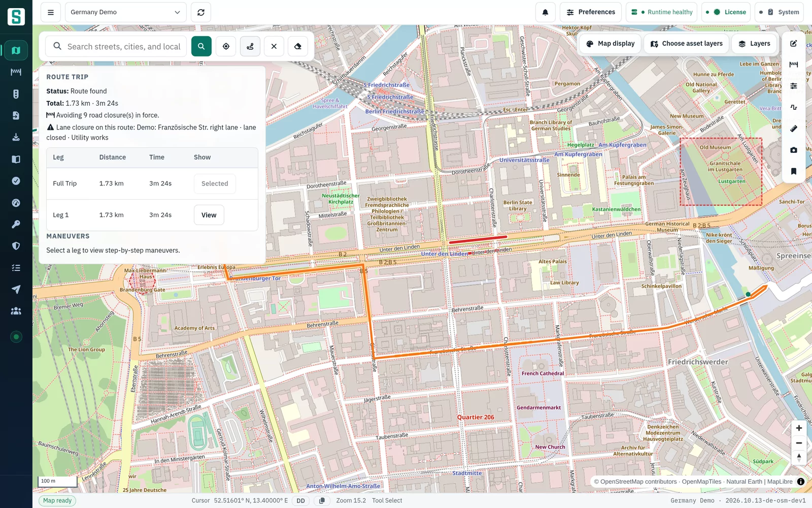Screen dimensions: 812x508
Task: Toggle the hamburger navigation menu
Action: (x=51, y=12)
